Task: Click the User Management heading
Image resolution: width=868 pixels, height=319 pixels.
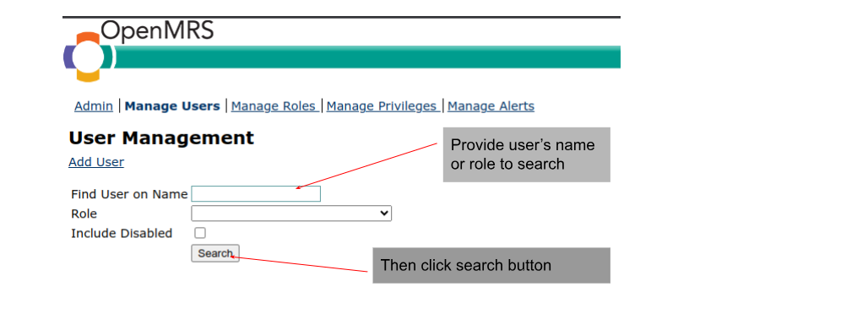Action: click(161, 138)
